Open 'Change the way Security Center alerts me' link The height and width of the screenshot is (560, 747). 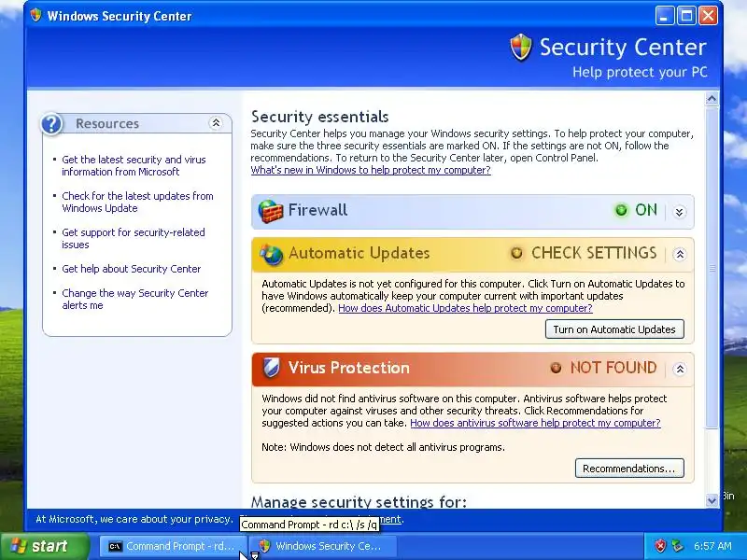(x=135, y=299)
